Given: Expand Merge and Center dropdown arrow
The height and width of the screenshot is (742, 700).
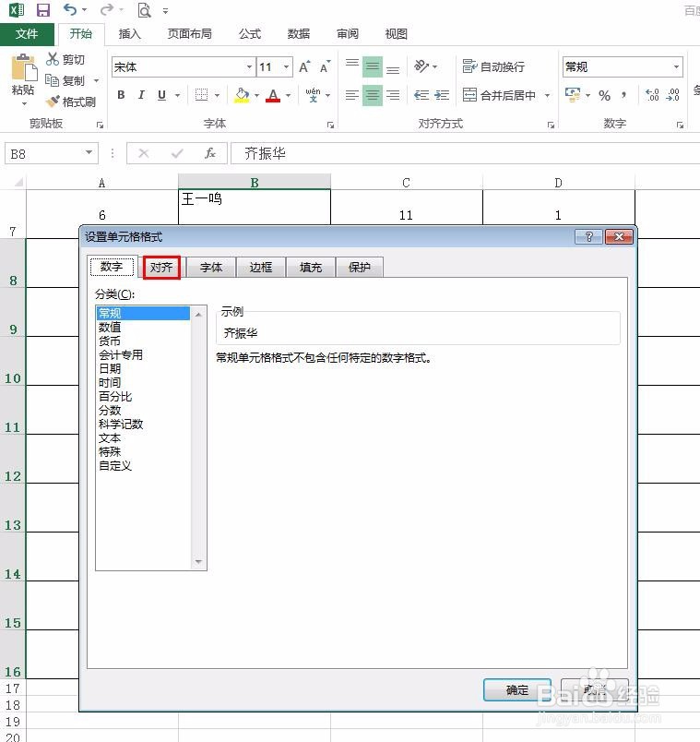Looking at the screenshot, I should point(547,95).
